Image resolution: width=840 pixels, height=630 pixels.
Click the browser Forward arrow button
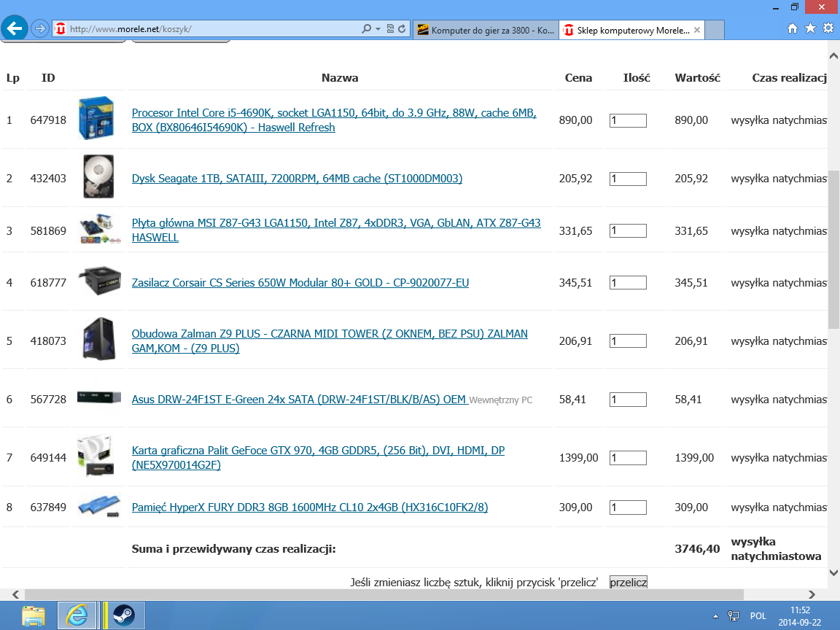point(39,28)
